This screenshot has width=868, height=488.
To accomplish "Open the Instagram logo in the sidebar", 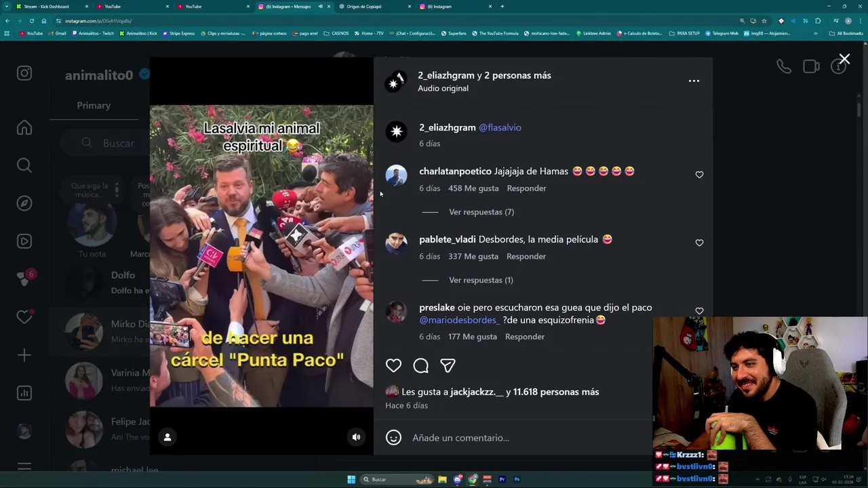I will click(24, 73).
